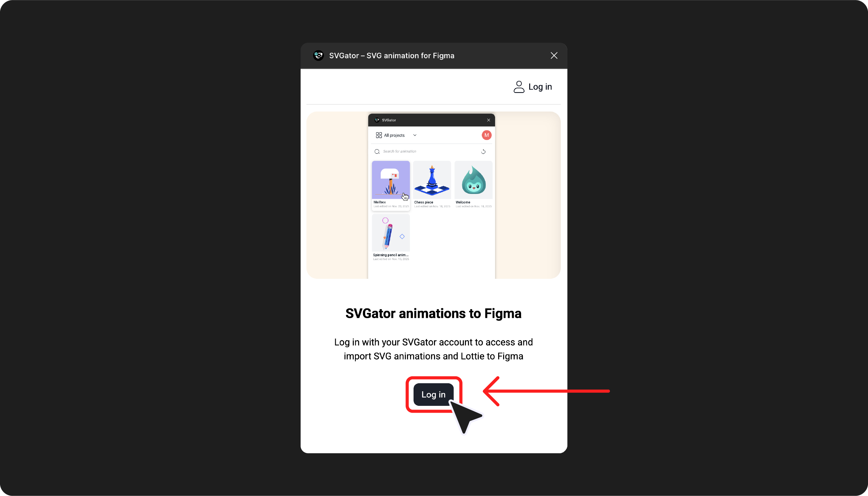Select the Welcome flame animation thumbnail
The image size is (868, 496).
click(x=473, y=180)
